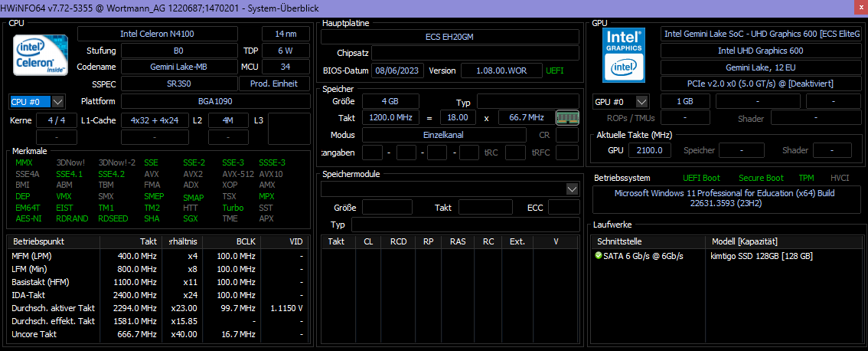
Task: Click the Betriebspunkt column header
Action: coord(53,241)
